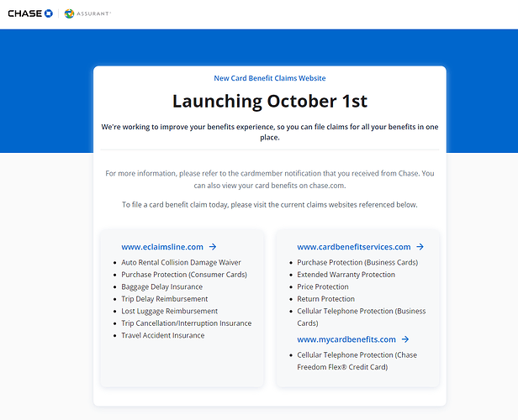Click the CHASE wordmark in header
The width and height of the screenshot is (518, 420).
(24, 13)
